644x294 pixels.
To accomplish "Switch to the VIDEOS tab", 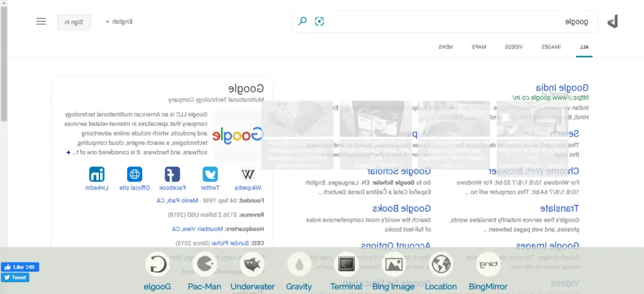I will tap(514, 47).
